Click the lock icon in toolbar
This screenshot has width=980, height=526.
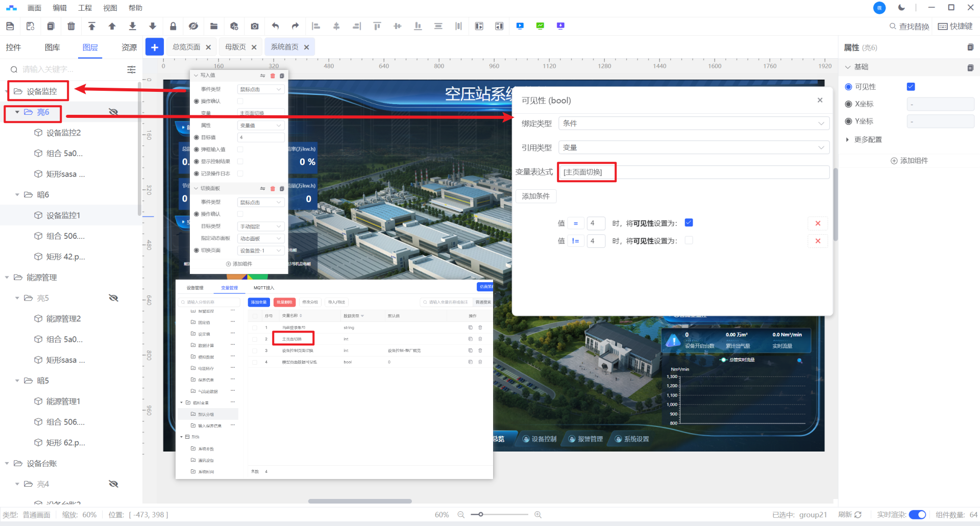point(173,26)
